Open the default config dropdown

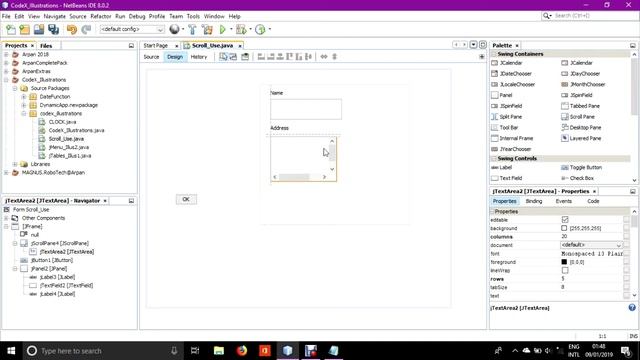[x=132, y=29]
